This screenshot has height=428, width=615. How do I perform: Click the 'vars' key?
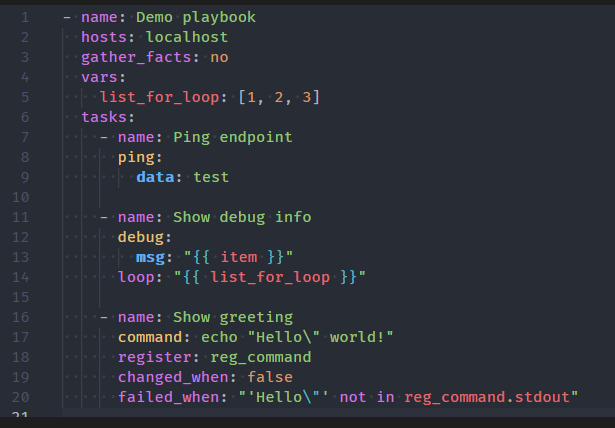point(99,77)
